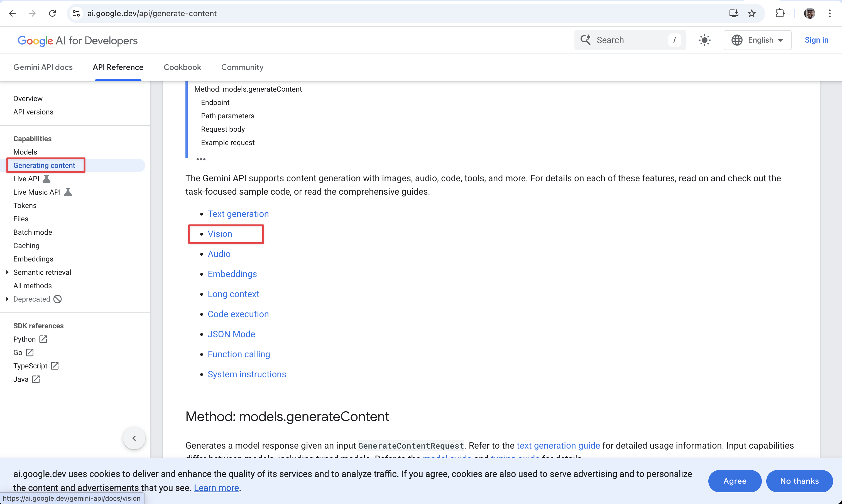This screenshot has width=842, height=504.
Task: Open Learn more cookie link
Action: (x=216, y=488)
